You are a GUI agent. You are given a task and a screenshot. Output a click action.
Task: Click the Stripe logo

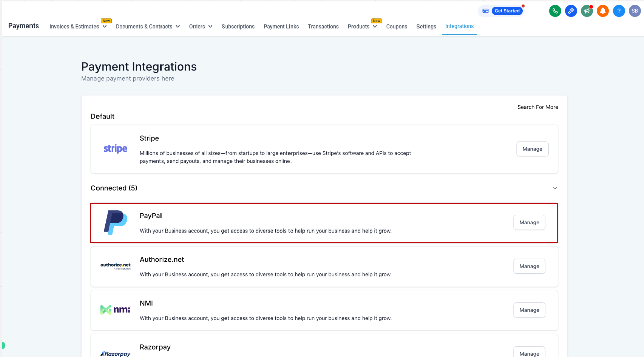[x=115, y=149]
